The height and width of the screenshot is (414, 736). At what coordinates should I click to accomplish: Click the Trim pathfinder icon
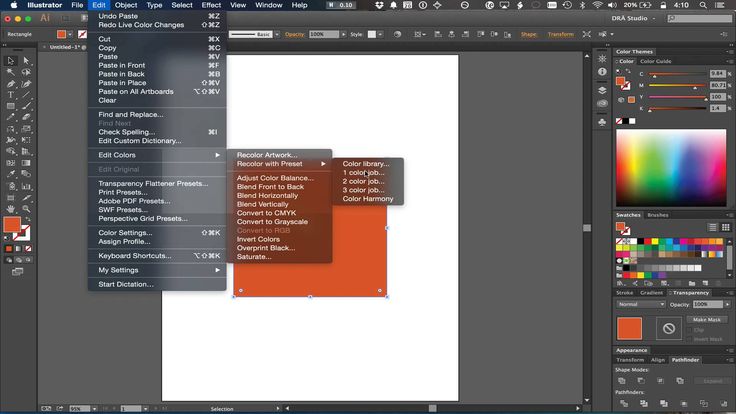click(644, 403)
